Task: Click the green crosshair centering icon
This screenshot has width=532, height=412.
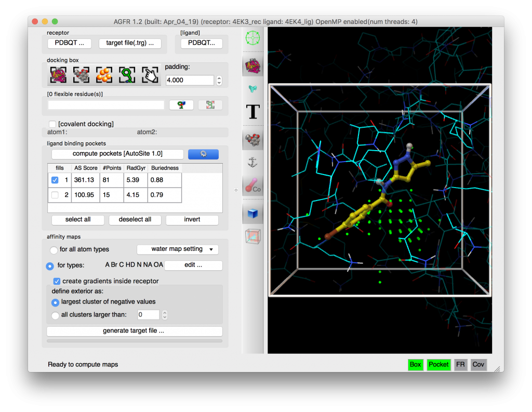Action: (x=253, y=38)
